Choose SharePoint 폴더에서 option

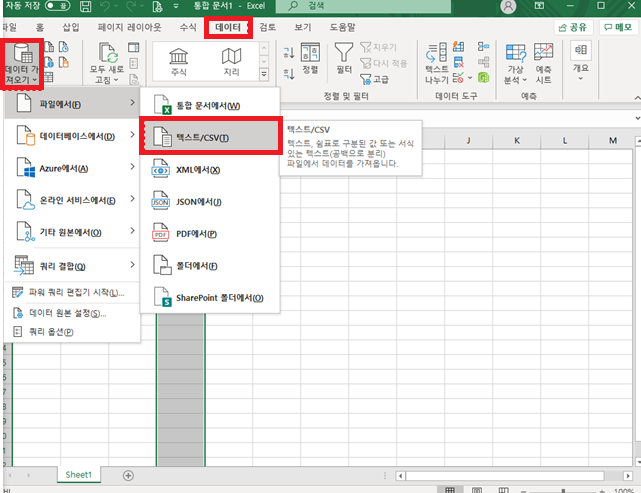point(210,298)
